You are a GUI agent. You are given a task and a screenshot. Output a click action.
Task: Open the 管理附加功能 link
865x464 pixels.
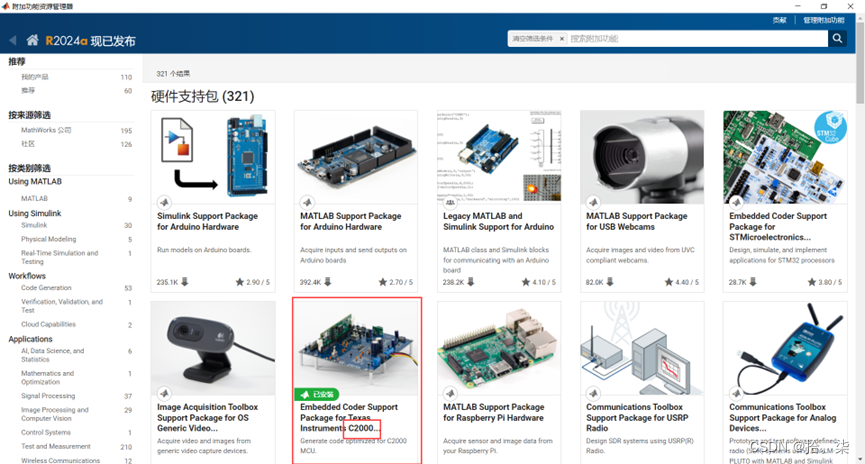[824, 20]
